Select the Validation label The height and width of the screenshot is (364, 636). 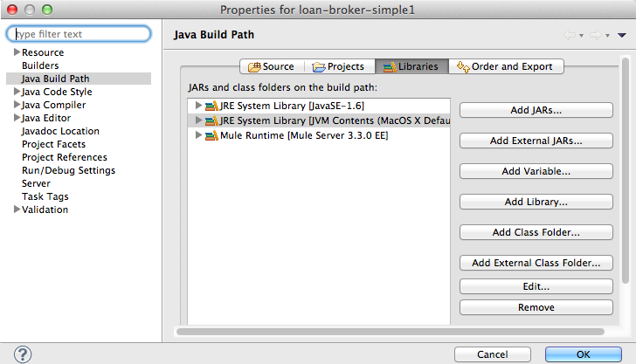[x=45, y=209]
